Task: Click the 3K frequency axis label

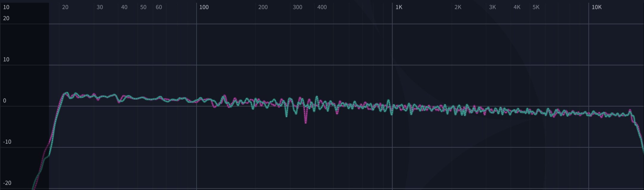Action: 492,7
